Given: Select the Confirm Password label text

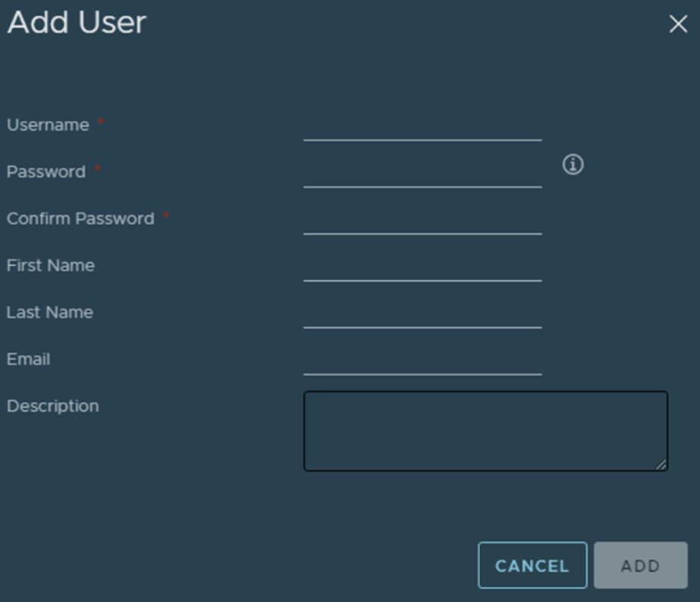Looking at the screenshot, I should tap(80, 219).
